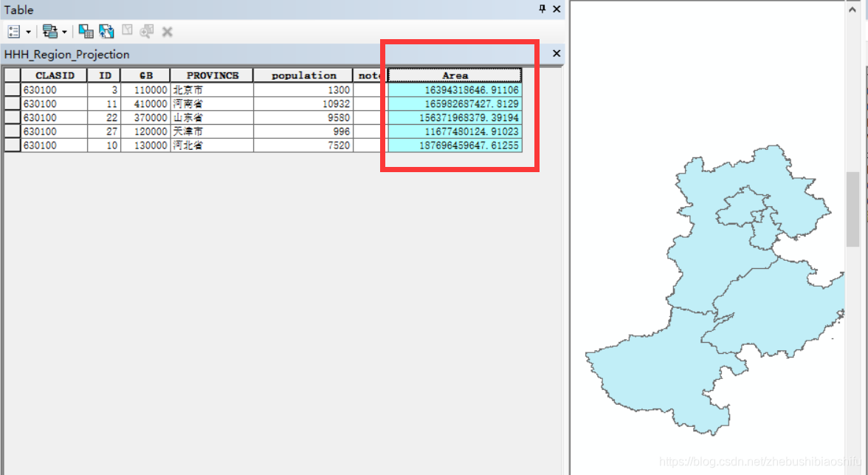Screen dimensions: 868x475
Task: Click Area cell 16394318646.91106
Action: [455, 90]
